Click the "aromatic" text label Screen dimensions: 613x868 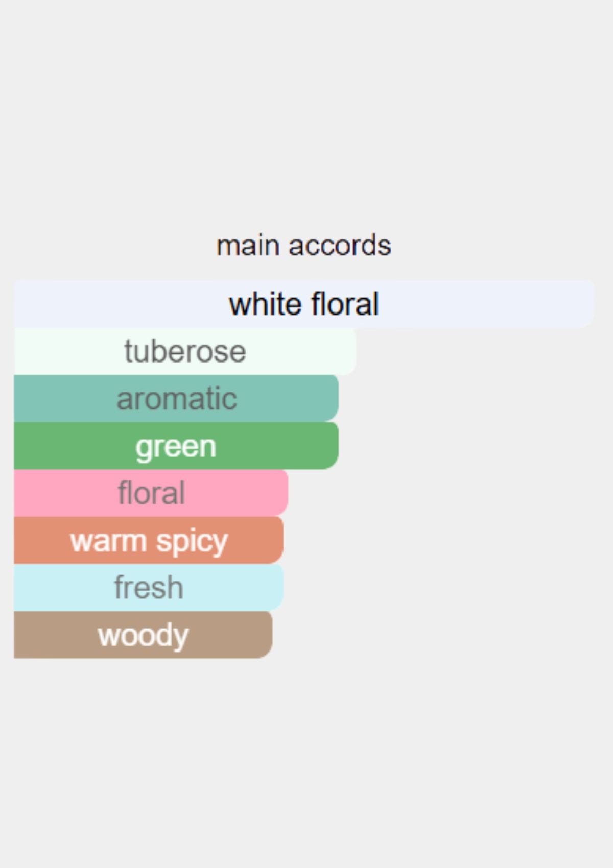point(177,399)
